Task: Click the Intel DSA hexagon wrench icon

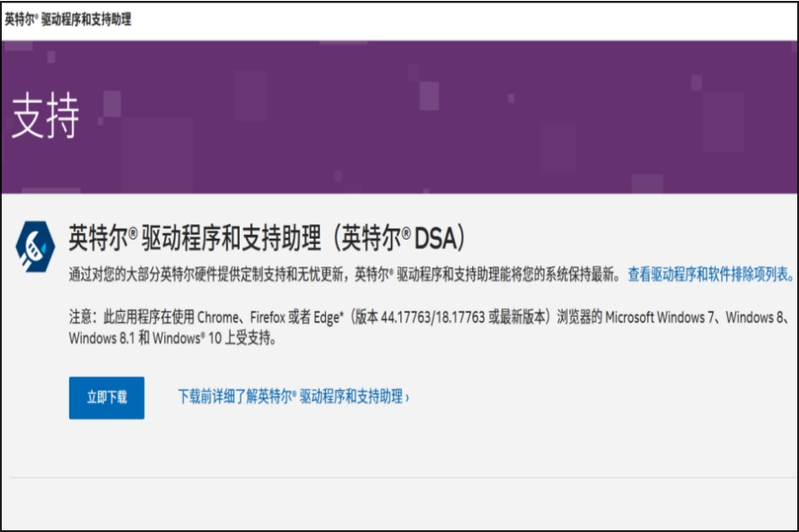Action: point(35,247)
